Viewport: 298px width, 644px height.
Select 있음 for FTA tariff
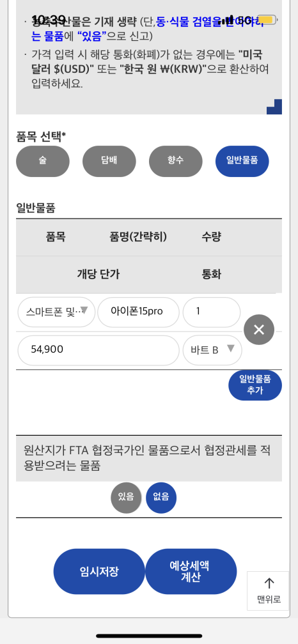[126, 498]
